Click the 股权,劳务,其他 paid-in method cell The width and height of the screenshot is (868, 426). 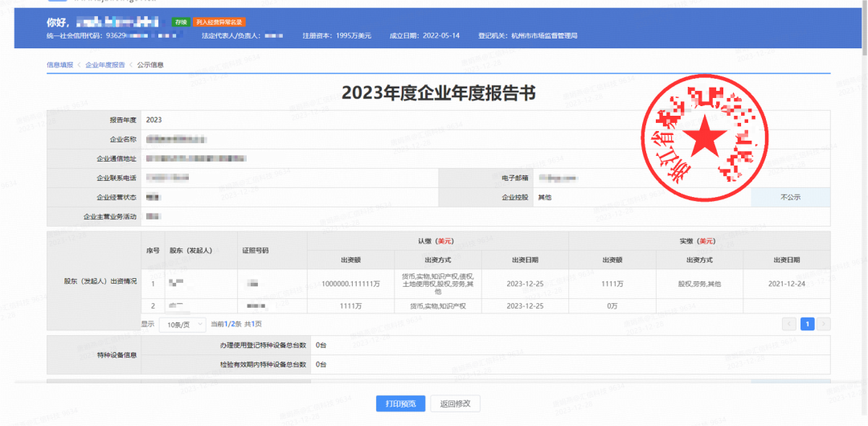click(x=700, y=284)
